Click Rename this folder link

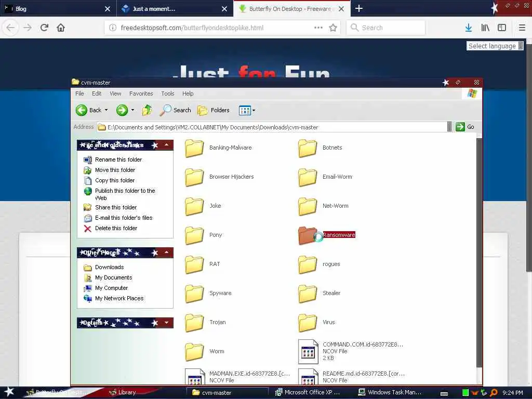[x=118, y=159]
